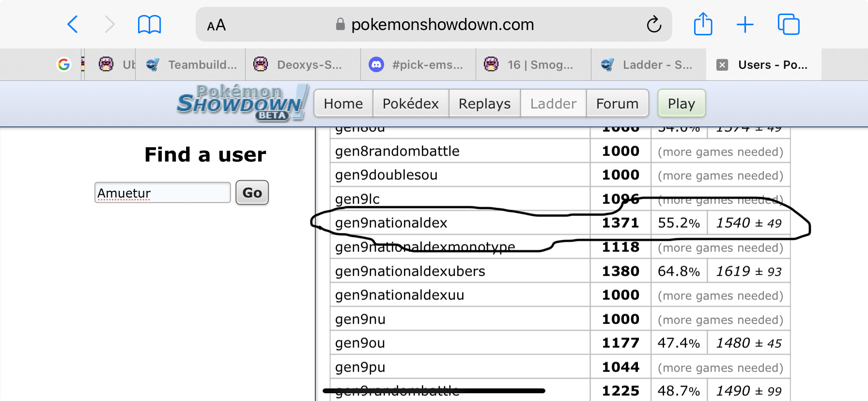868x401 pixels.
Task: Add a new tab with the plus icon
Action: 745,25
